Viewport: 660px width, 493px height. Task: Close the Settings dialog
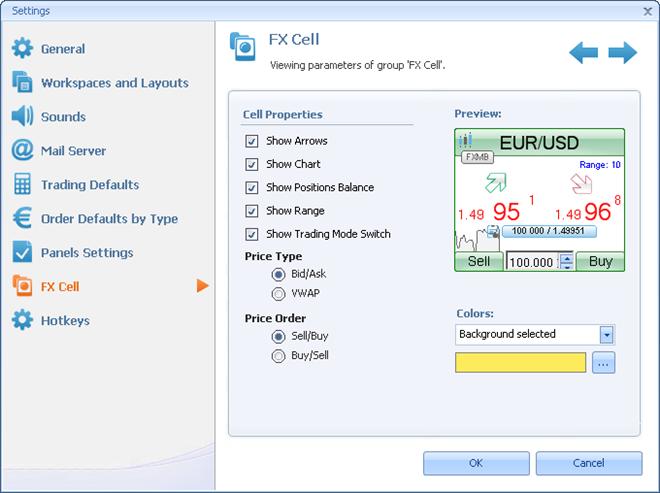647,11
